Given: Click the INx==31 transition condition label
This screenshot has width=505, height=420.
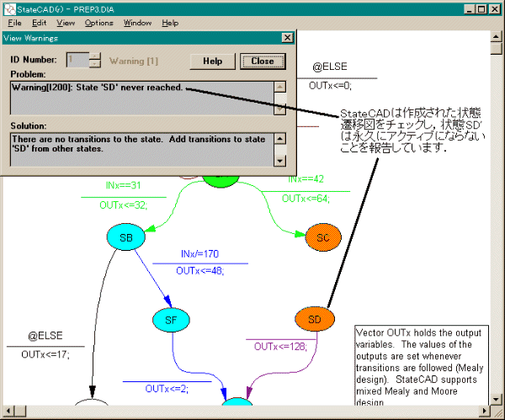Looking at the screenshot, I should coord(123,185).
